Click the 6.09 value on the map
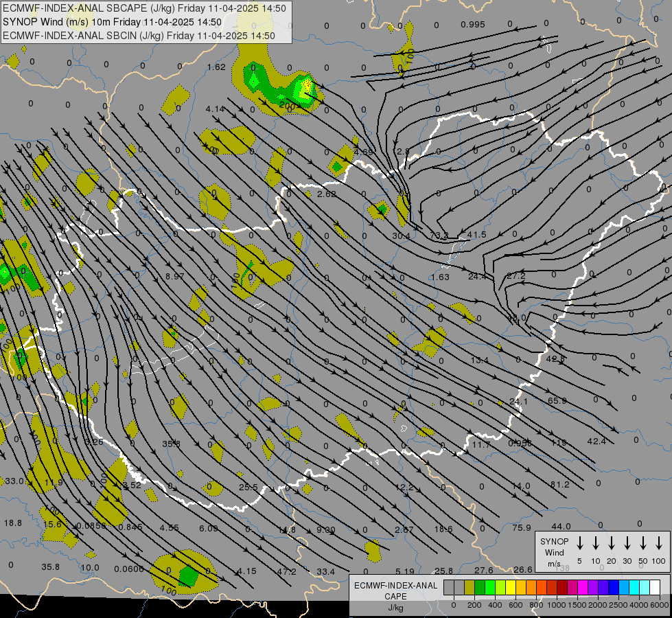672x618 pixels. (209, 528)
